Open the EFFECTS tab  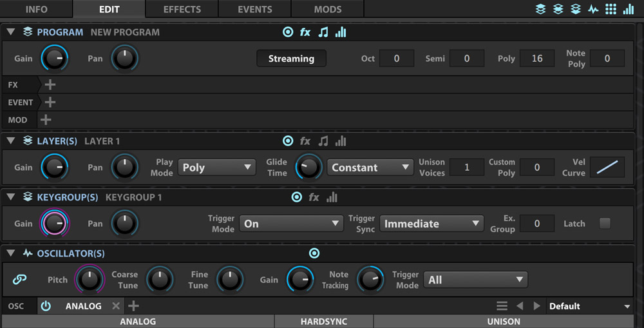click(x=182, y=9)
